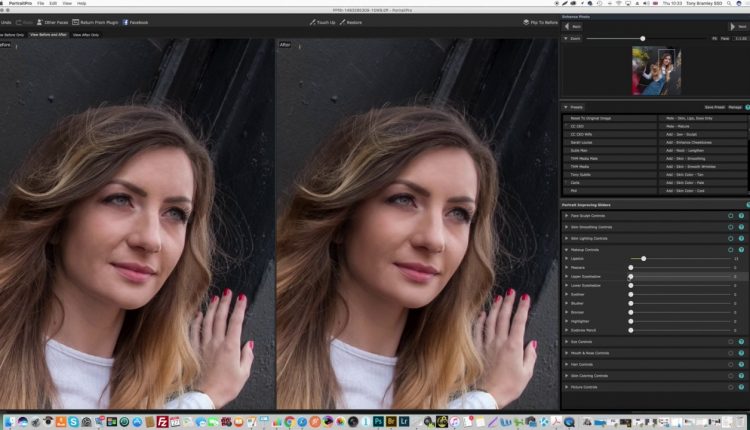The height and width of the screenshot is (430, 750).
Task: Click the Face zoom button
Action: point(725,38)
